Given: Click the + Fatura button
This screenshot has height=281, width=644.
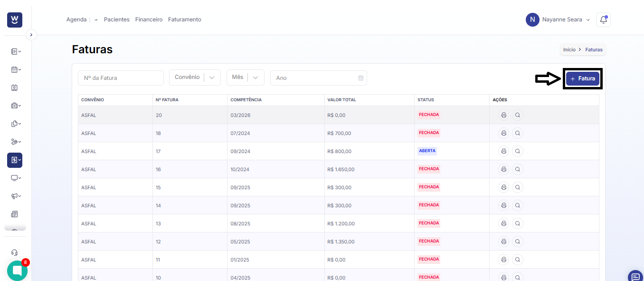Looking at the screenshot, I should click(583, 78).
